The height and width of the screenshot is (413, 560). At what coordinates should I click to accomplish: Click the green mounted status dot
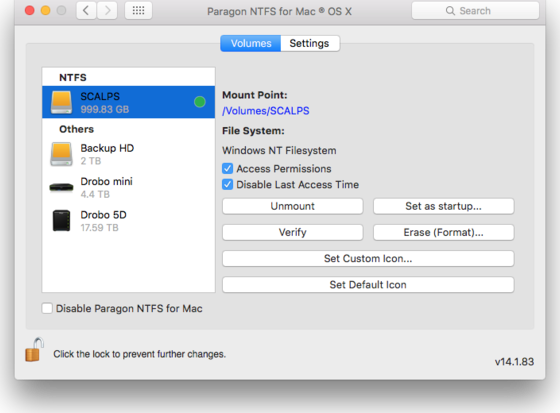[x=200, y=102]
